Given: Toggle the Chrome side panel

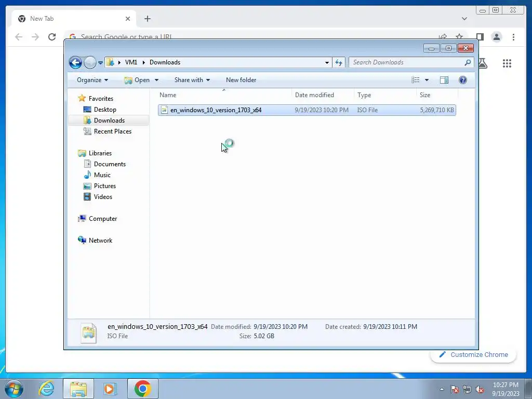Looking at the screenshot, I should tap(480, 37).
